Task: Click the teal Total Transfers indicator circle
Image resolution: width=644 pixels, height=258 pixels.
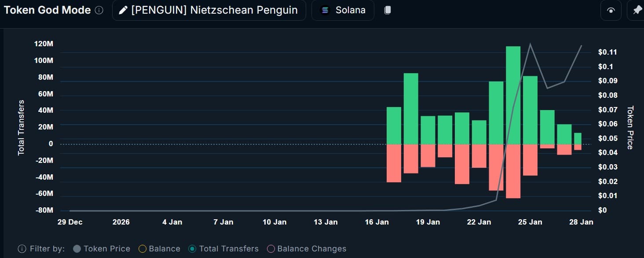Action: click(x=192, y=249)
